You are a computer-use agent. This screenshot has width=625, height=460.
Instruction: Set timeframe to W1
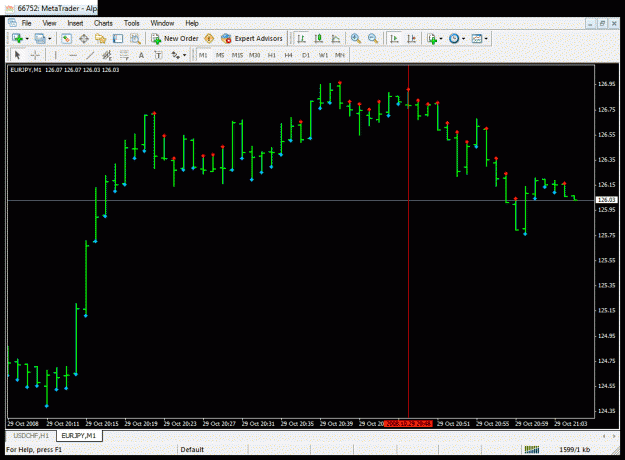pyautogui.click(x=323, y=55)
